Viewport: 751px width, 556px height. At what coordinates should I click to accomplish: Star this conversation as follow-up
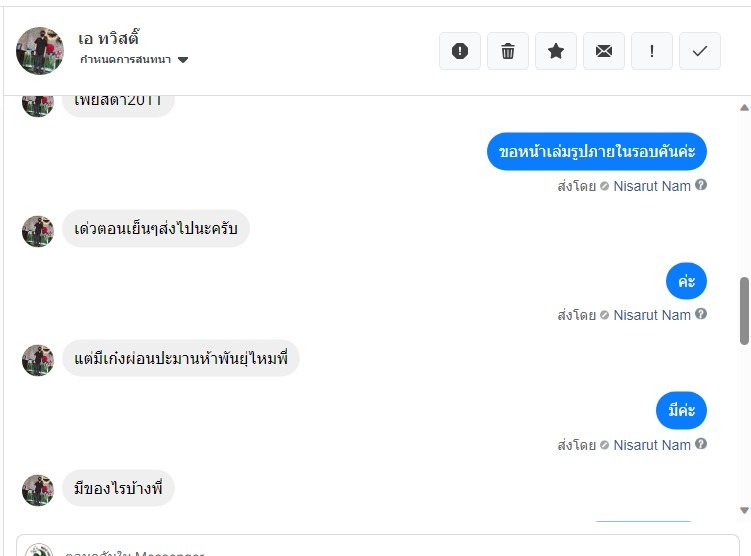pos(556,51)
